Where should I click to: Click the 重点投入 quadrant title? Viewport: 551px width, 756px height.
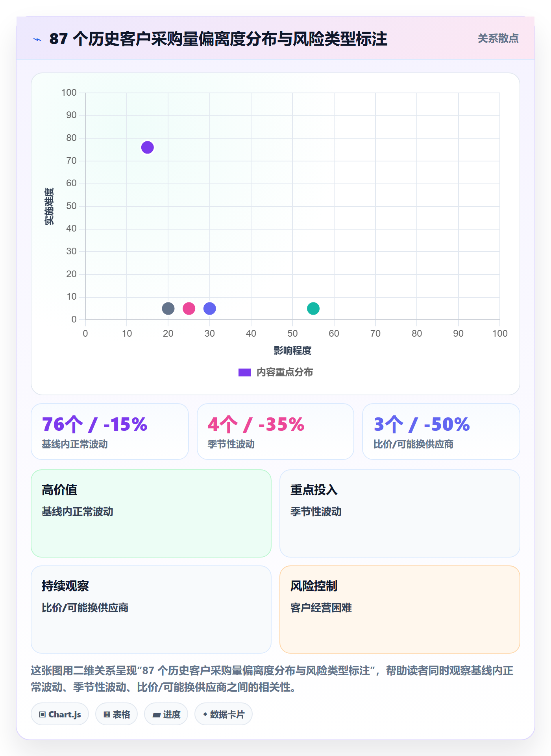(x=314, y=490)
